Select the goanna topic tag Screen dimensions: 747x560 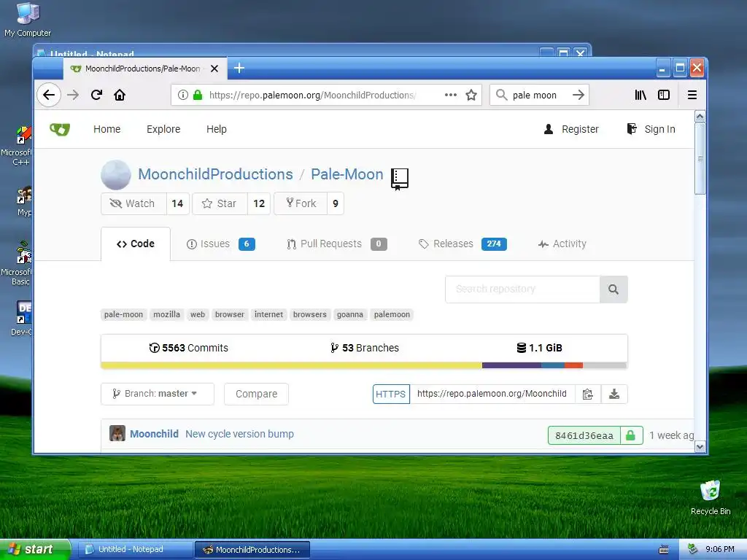point(350,314)
